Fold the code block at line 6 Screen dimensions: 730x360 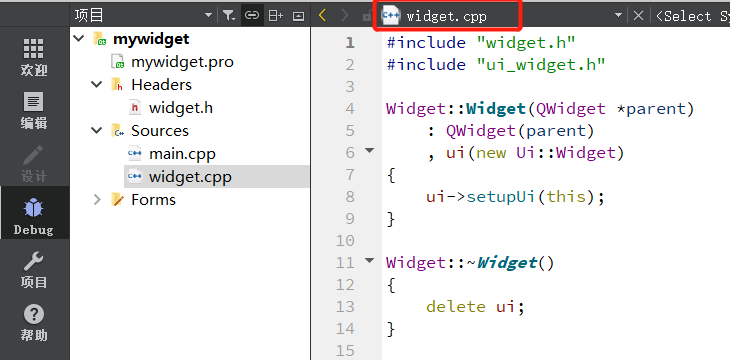pyautogui.click(x=370, y=150)
